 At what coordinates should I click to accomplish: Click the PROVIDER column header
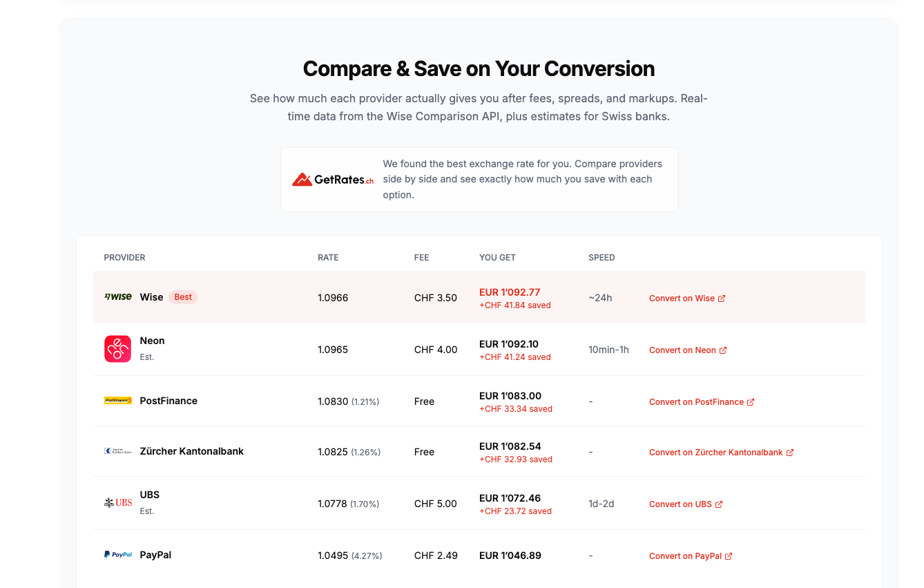[x=124, y=257]
